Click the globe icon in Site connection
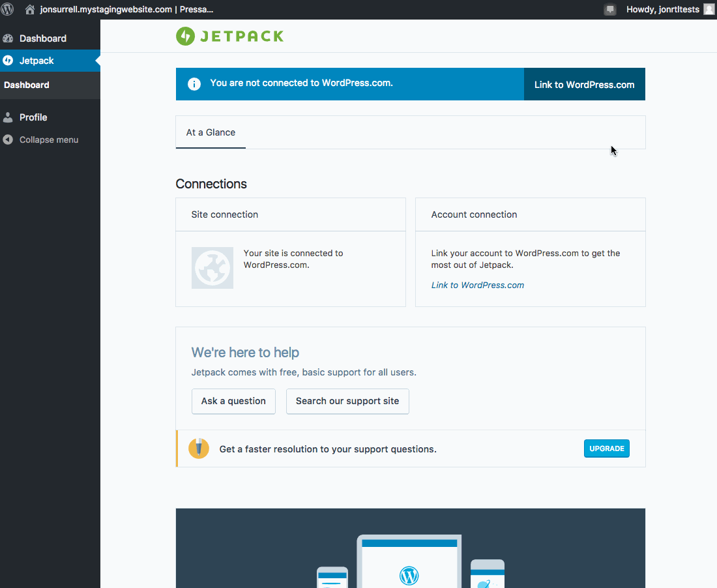The image size is (717, 588). (212, 268)
